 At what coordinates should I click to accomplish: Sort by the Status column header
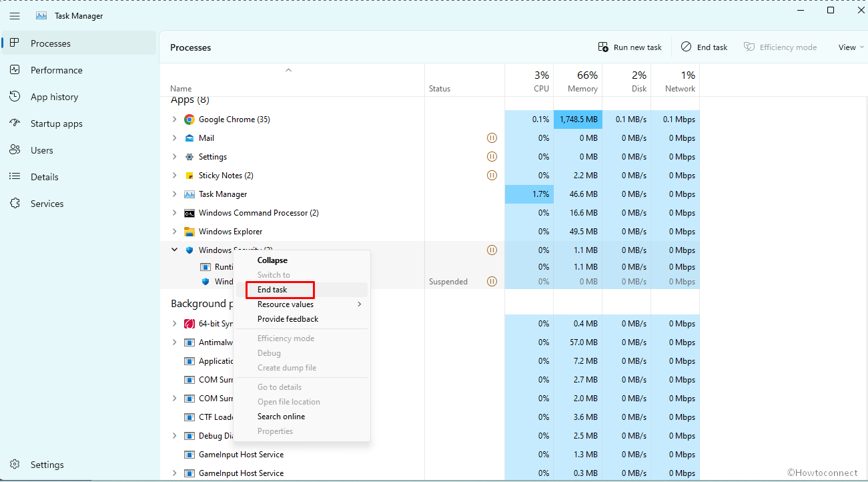point(440,89)
